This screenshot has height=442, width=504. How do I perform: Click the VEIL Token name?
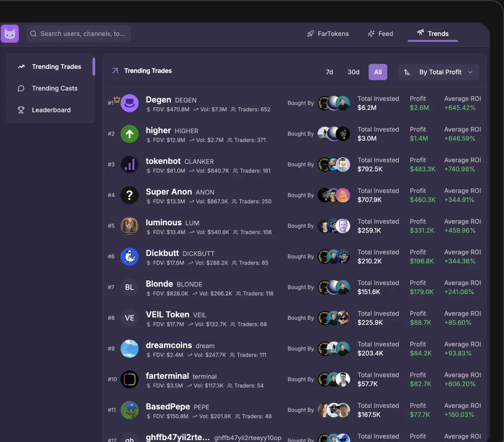(x=168, y=315)
